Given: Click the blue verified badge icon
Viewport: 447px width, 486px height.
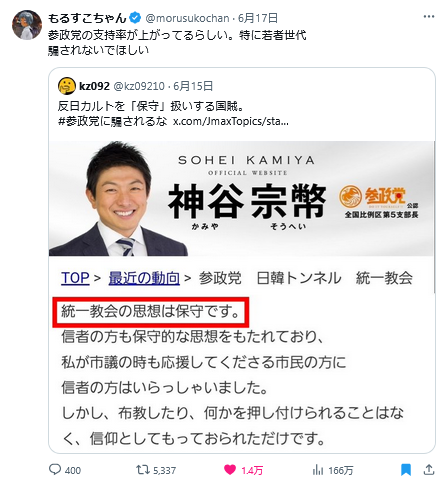Looking at the screenshot, I should point(135,18).
